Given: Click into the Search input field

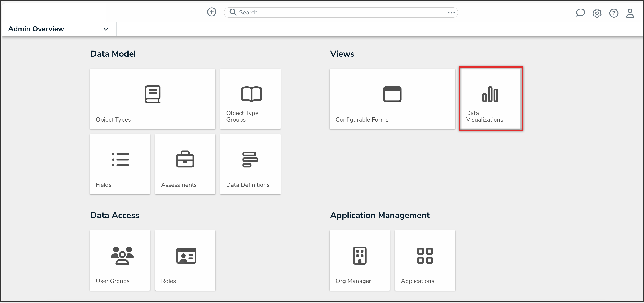Looking at the screenshot, I should (x=340, y=12).
